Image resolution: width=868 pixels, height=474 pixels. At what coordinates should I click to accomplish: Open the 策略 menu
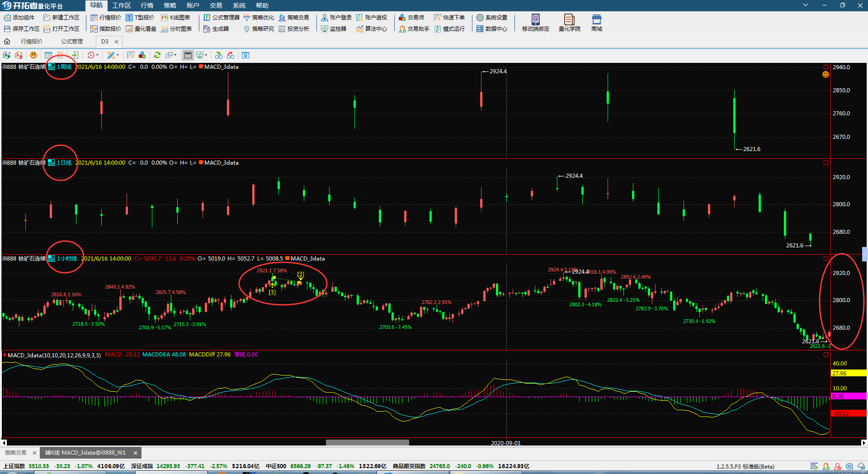170,5
